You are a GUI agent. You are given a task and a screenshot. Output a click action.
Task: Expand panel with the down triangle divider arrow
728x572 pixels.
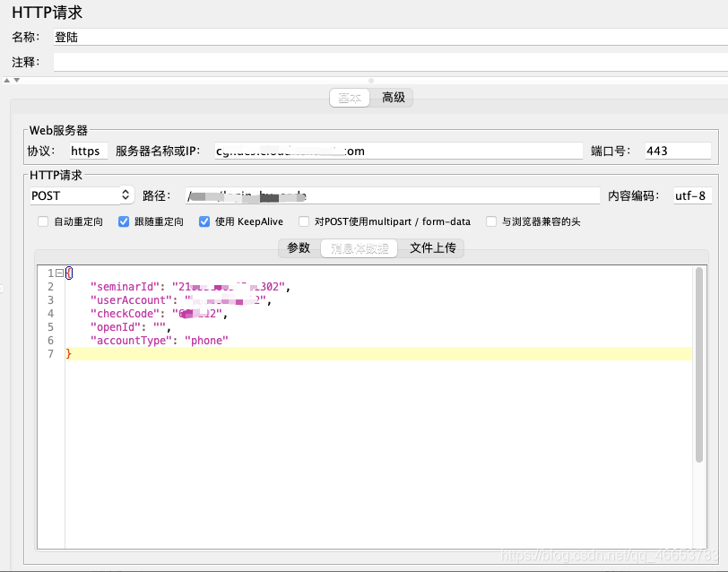click(x=17, y=81)
